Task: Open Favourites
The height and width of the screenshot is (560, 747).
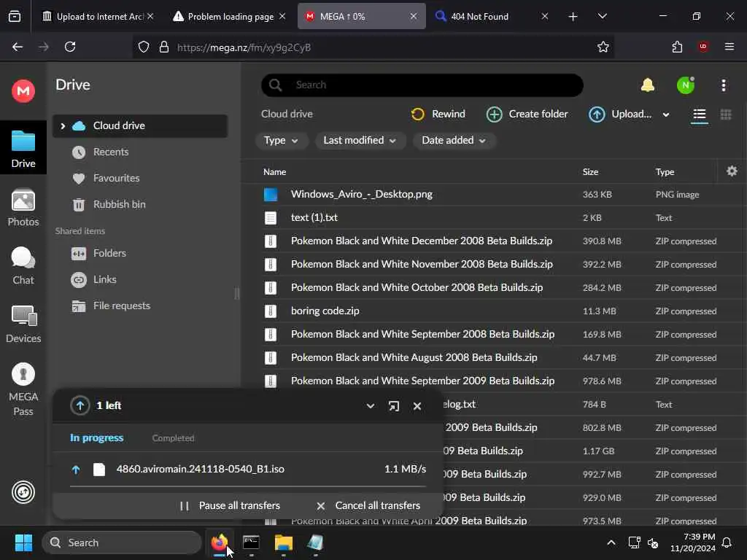Action: click(116, 178)
